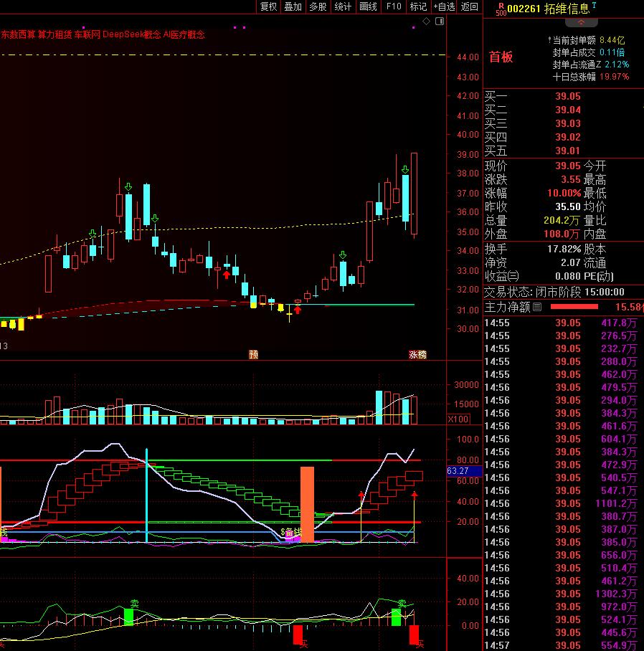Open F10 company info

pyautogui.click(x=394, y=6)
